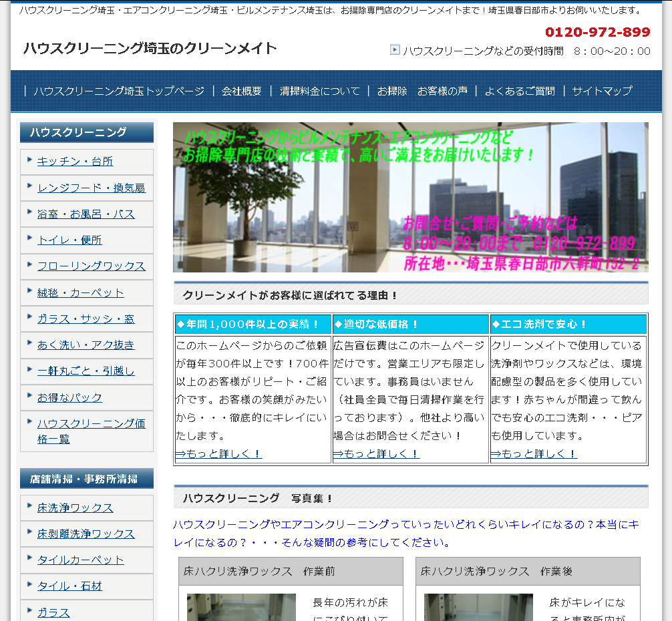Go to 清掃料金について page
This screenshot has height=621, width=672.
319,91
